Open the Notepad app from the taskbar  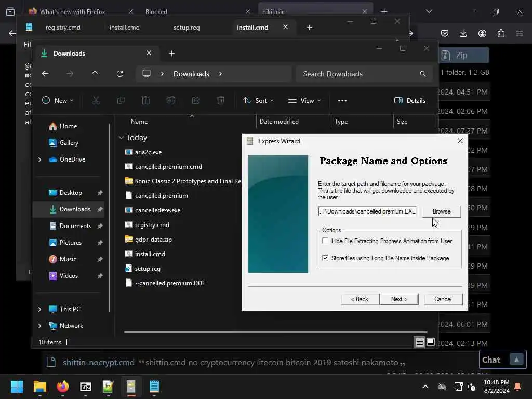point(154,387)
